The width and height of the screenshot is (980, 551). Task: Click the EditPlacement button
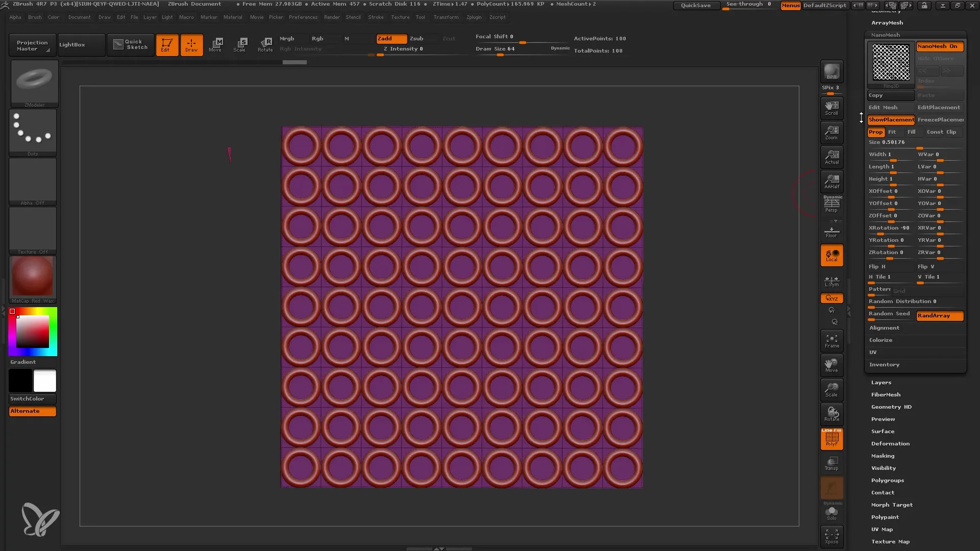point(939,107)
